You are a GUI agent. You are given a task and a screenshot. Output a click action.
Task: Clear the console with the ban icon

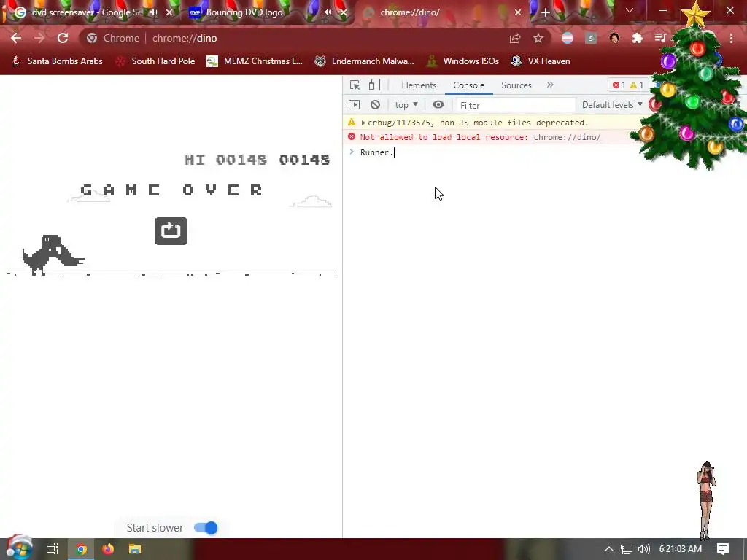[x=376, y=105]
